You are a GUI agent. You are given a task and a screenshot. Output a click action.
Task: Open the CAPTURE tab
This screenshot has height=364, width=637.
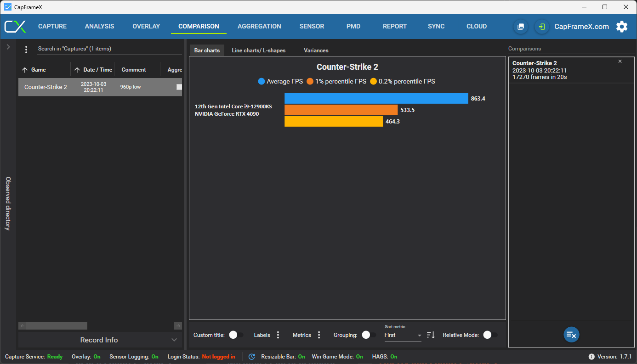(x=52, y=27)
